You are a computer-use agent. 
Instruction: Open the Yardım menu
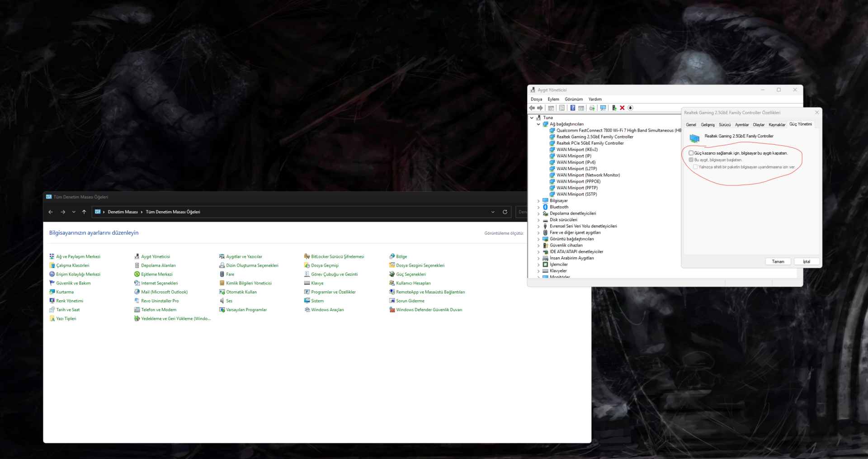pos(595,99)
